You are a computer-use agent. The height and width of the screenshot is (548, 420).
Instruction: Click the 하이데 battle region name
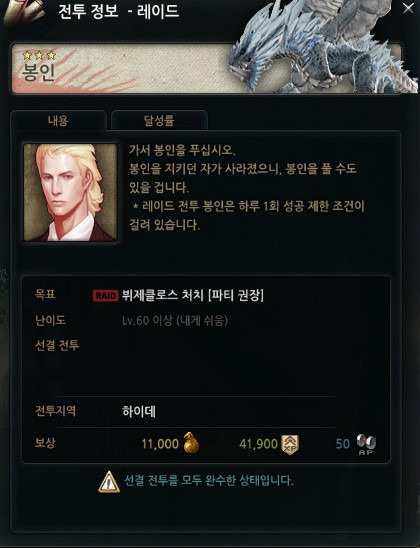tap(139, 411)
